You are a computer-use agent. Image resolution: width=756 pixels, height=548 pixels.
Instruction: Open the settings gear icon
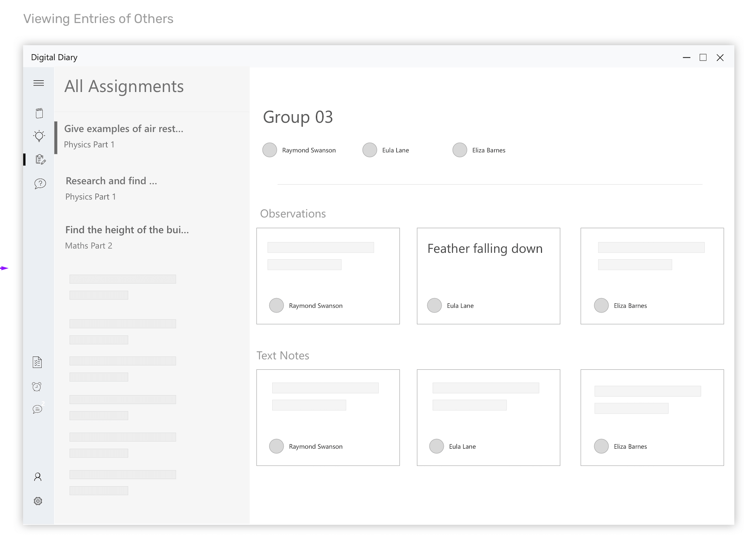click(x=38, y=501)
